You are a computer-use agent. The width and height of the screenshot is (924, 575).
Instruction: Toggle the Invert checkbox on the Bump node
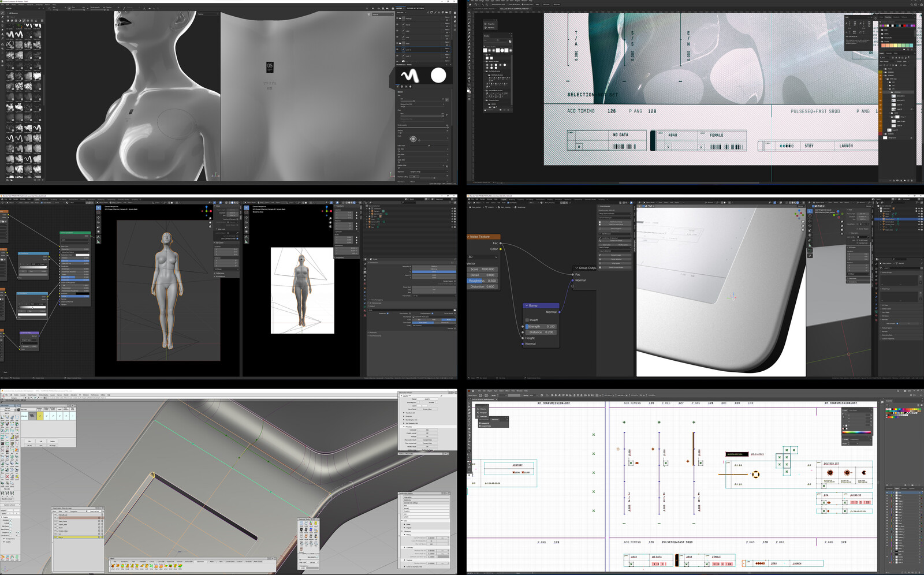point(527,320)
